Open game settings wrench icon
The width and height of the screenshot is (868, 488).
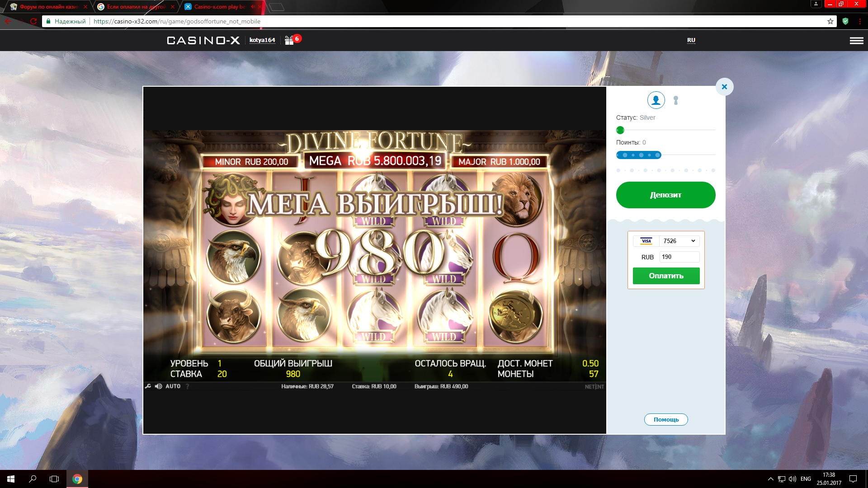tap(148, 386)
